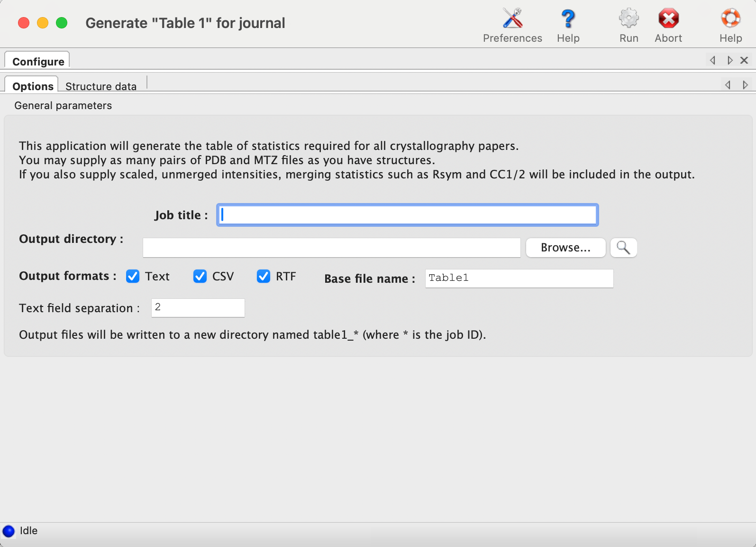The image size is (756, 547).
Task: Click the Options tab row left arrow
Action: click(728, 85)
